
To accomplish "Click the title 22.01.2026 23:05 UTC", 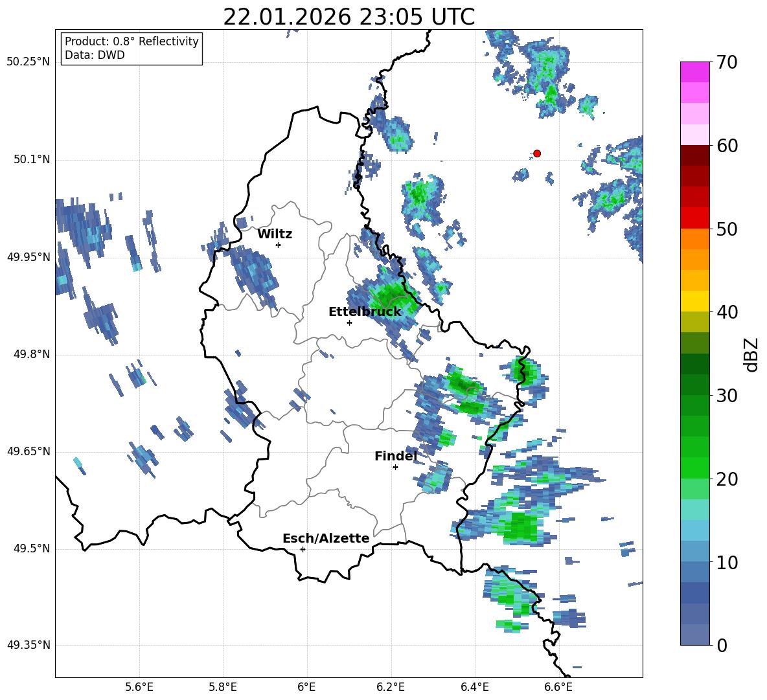I will click(349, 17).
